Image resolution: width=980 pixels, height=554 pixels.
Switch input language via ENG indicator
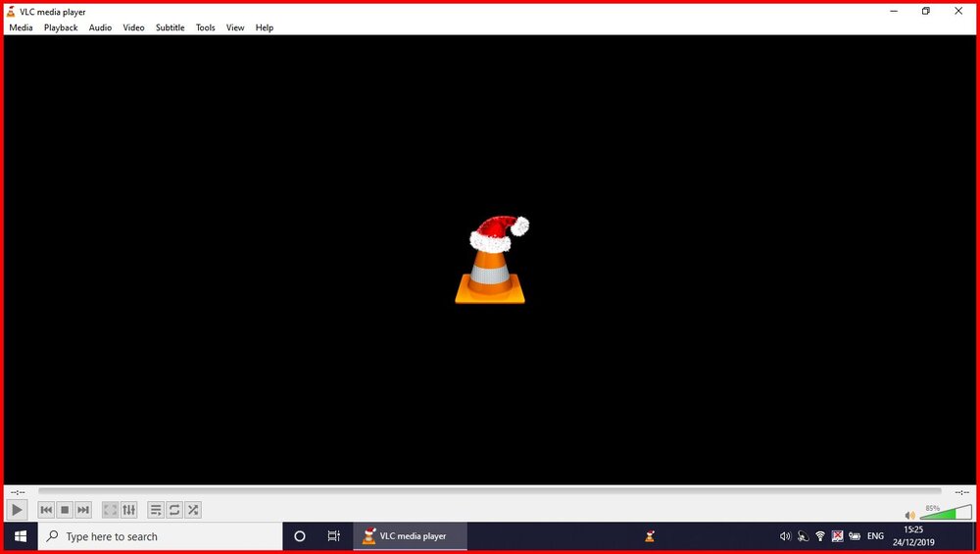coord(875,536)
